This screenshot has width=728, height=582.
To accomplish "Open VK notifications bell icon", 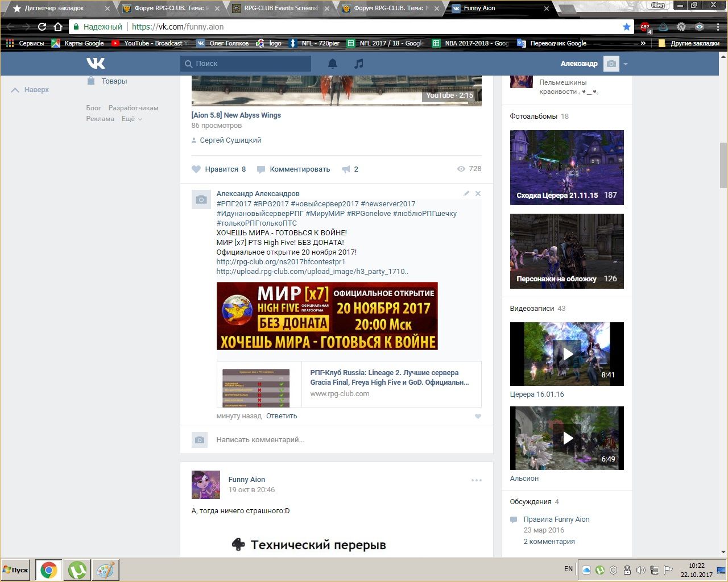I will tap(333, 64).
